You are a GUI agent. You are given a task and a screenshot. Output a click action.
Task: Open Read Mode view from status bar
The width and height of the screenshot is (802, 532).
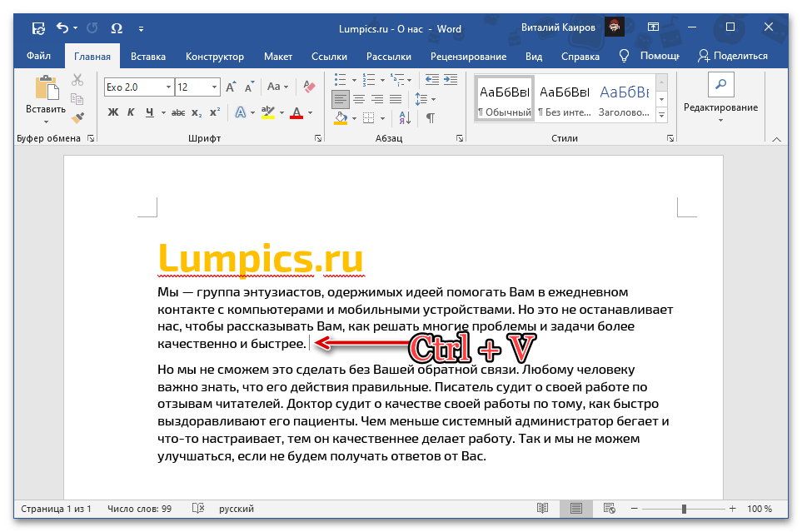(x=543, y=509)
